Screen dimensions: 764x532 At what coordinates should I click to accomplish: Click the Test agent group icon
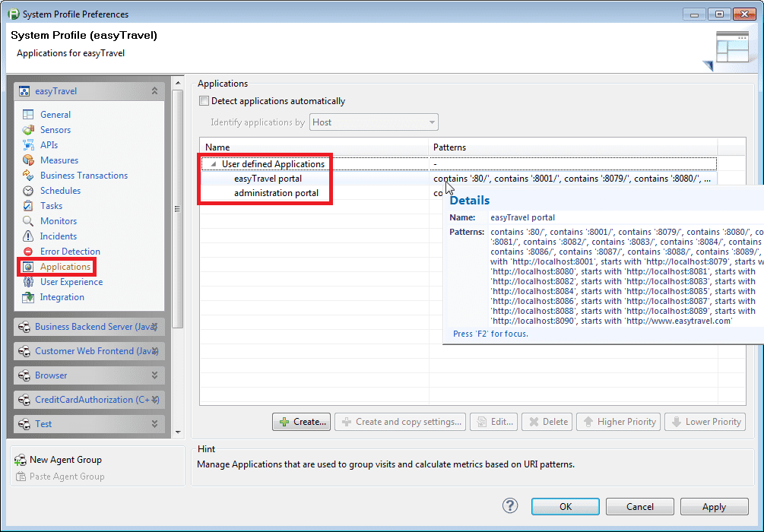pyautogui.click(x=24, y=424)
